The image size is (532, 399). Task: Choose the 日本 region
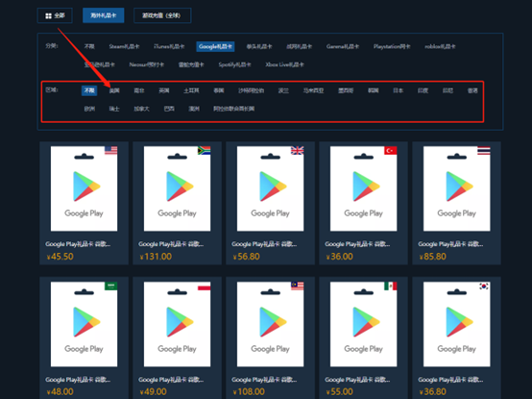point(398,90)
